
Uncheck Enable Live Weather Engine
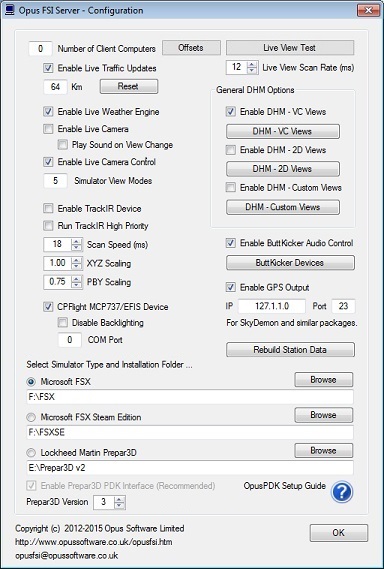(x=48, y=111)
